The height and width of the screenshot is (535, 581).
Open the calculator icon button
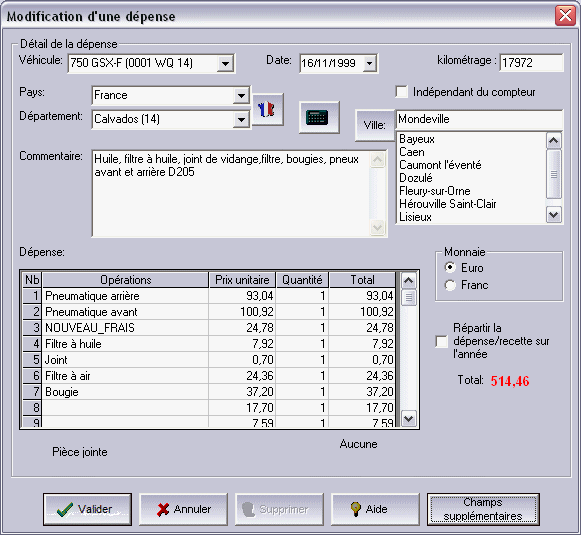click(319, 117)
